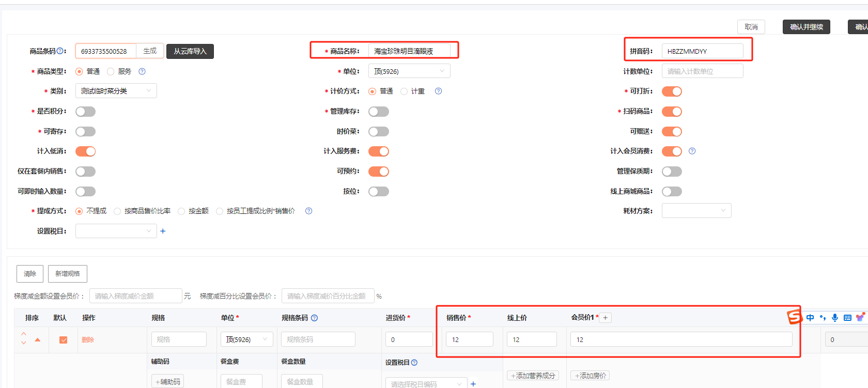Open the 类别 category dropdown
Viewport: 868px width, 388px height.
pos(116,91)
